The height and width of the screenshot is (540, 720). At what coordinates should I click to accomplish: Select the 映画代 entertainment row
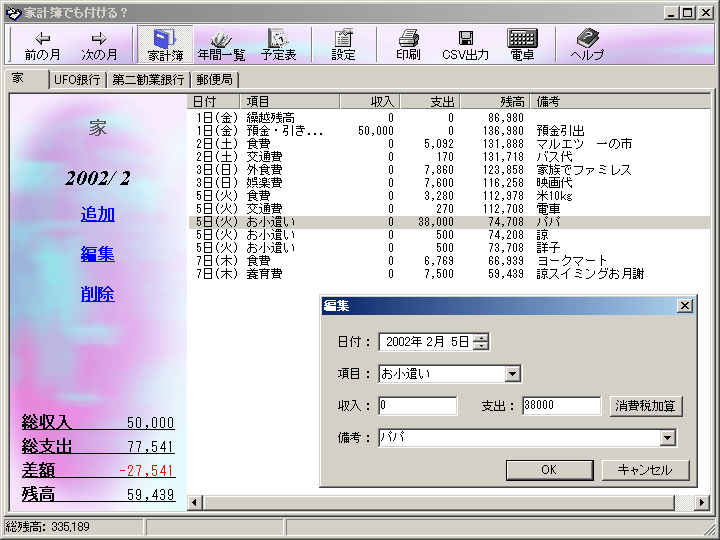(x=449, y=183)
